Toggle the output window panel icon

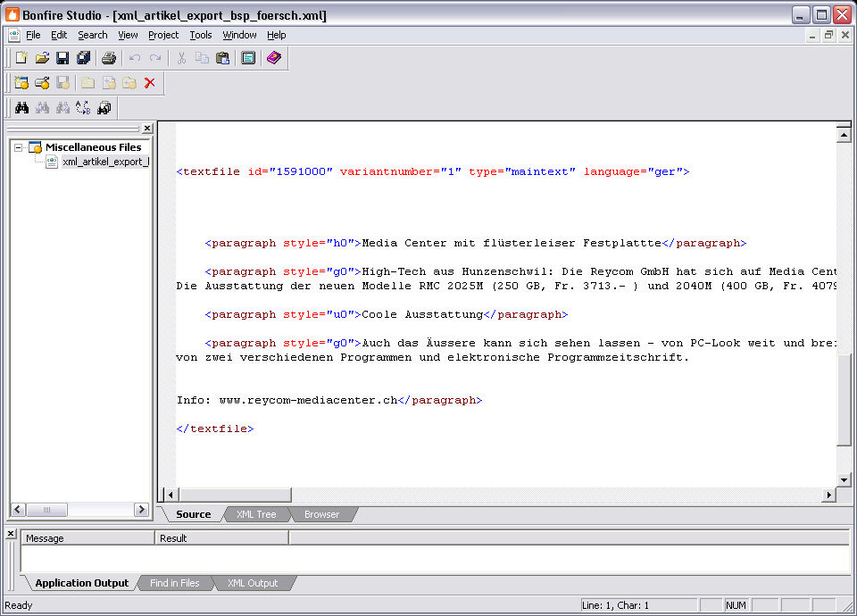248,57
